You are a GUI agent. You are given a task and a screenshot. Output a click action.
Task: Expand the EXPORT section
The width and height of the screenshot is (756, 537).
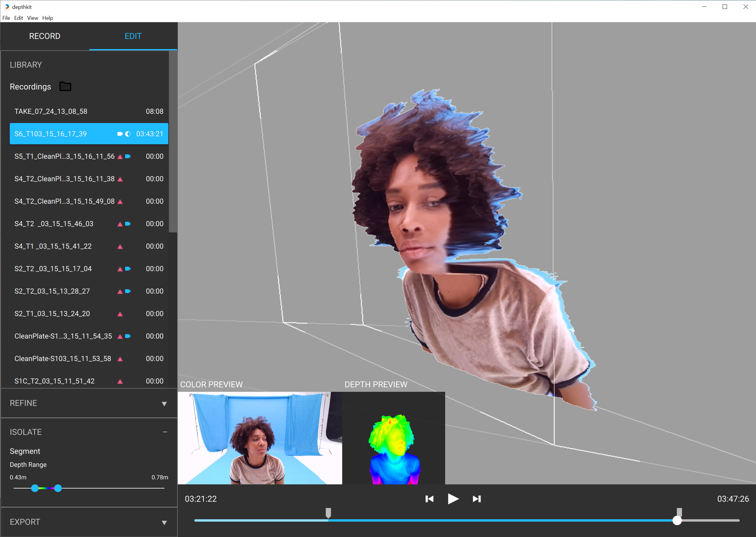pyautogui.click(x=164, y=523)
